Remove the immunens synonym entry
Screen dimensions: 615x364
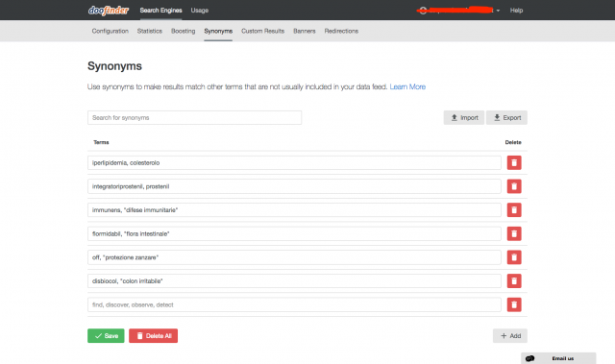click(x=514, y=210)
